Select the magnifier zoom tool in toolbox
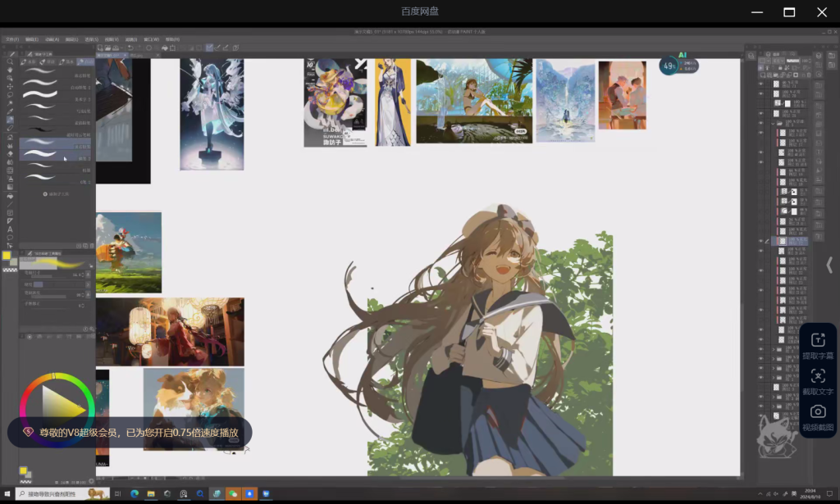This screenshot has height=504, width=840. (10, 62)
